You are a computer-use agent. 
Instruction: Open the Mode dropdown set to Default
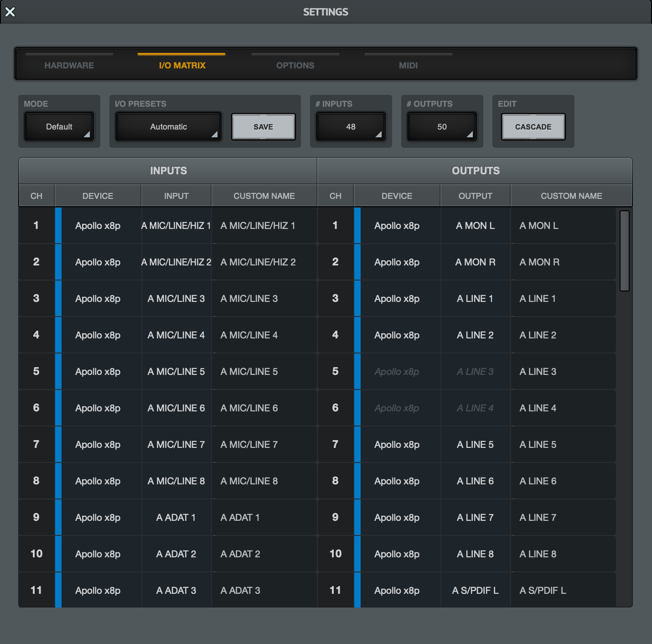59,127
